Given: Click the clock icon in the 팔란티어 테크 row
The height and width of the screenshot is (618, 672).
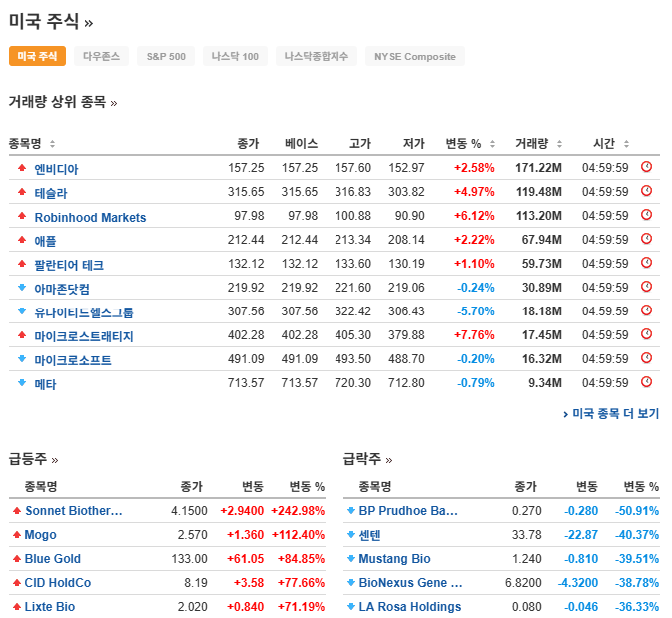Looking at the screenshot, I should tap(646, 263).
